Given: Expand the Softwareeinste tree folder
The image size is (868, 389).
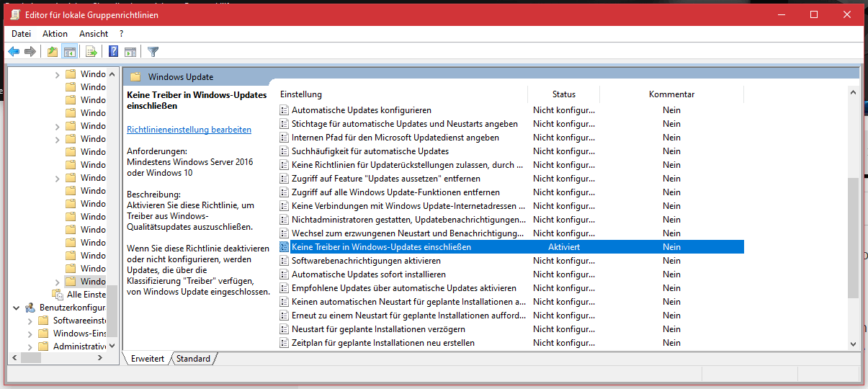Looking at the screenshot, I should [x=30, y=321].
